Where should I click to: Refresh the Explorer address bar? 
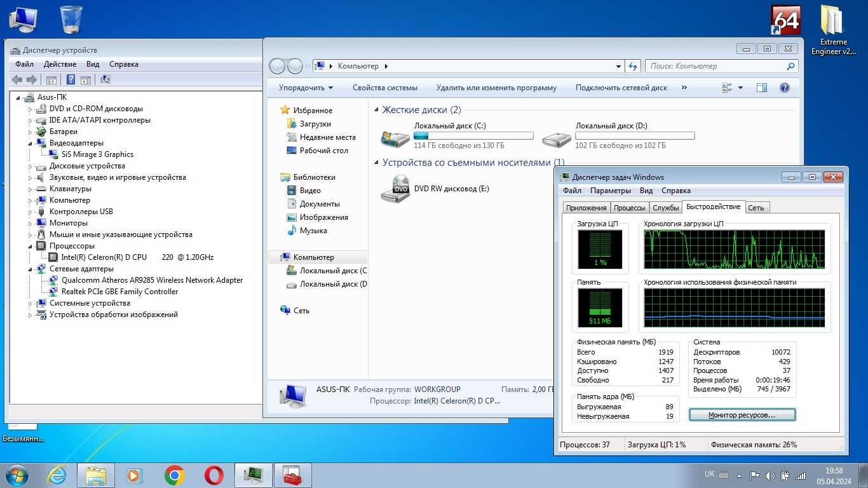coord(632,66)
